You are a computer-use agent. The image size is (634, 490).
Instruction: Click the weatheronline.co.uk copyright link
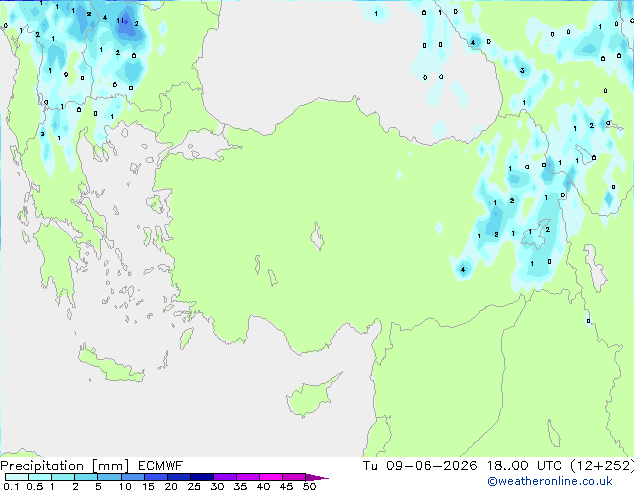pos(550,481)
